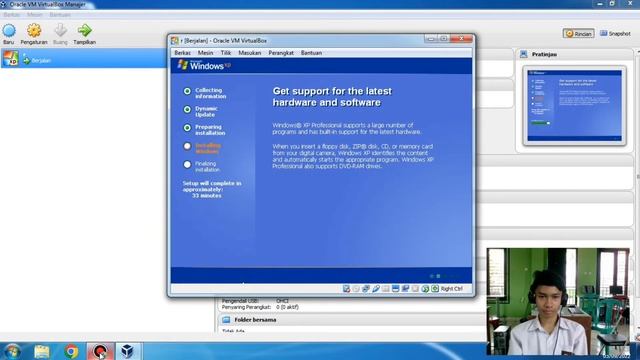This screenshot has width=640, height=360.
Task: Open Tilik menu in the VM window
Action: 226,53
